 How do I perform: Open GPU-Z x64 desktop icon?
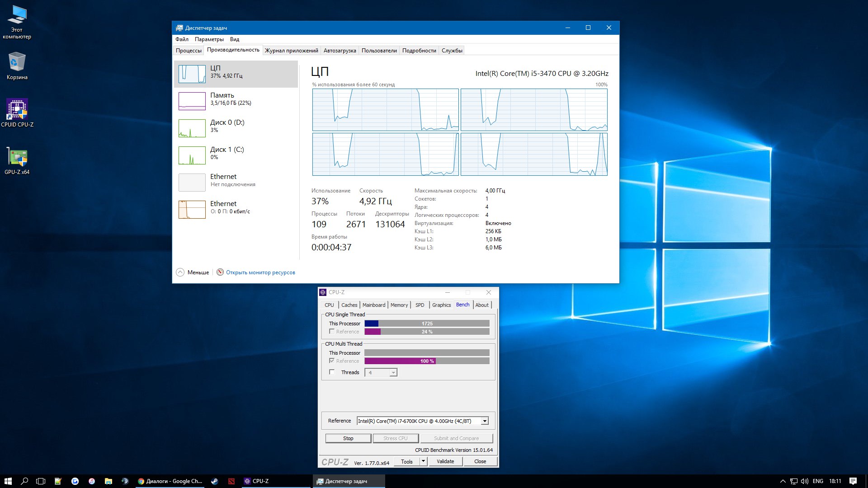coord(17,157)
